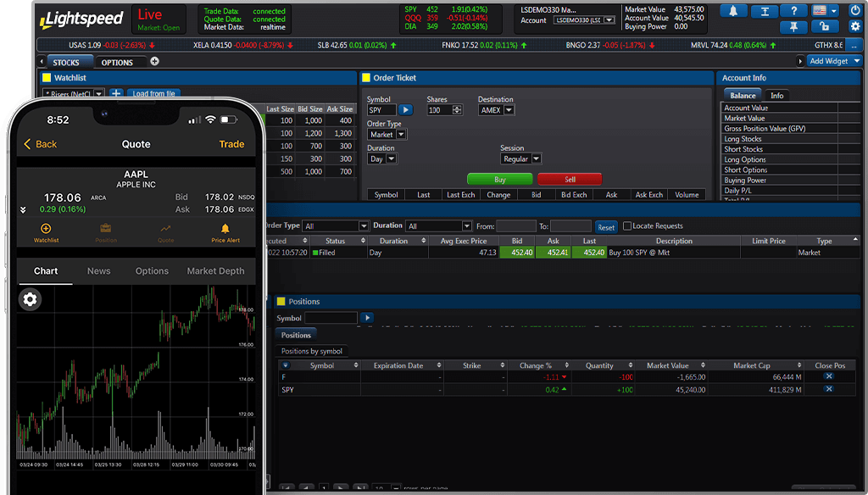Click the green Buy button
Screen dimensions: 868x495
click(x=499, y=180)
